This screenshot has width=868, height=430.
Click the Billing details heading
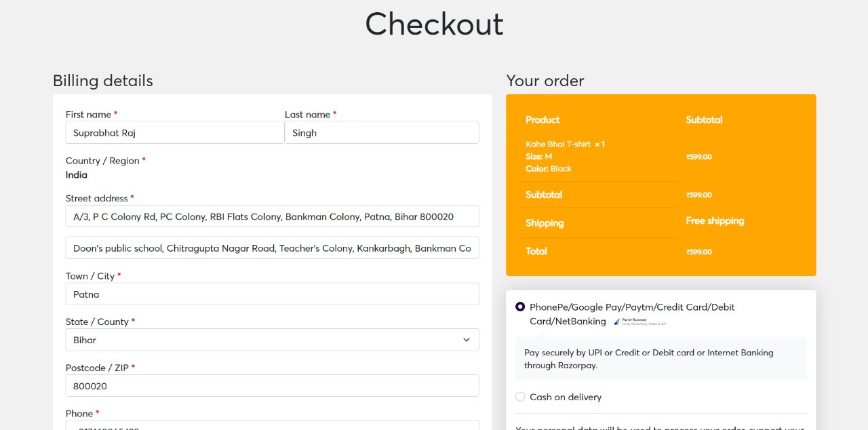(x=103, y=81)
